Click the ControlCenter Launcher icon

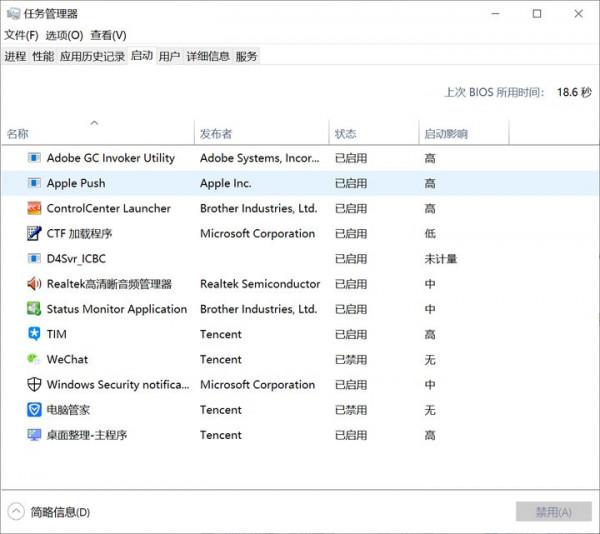(34, 208)
